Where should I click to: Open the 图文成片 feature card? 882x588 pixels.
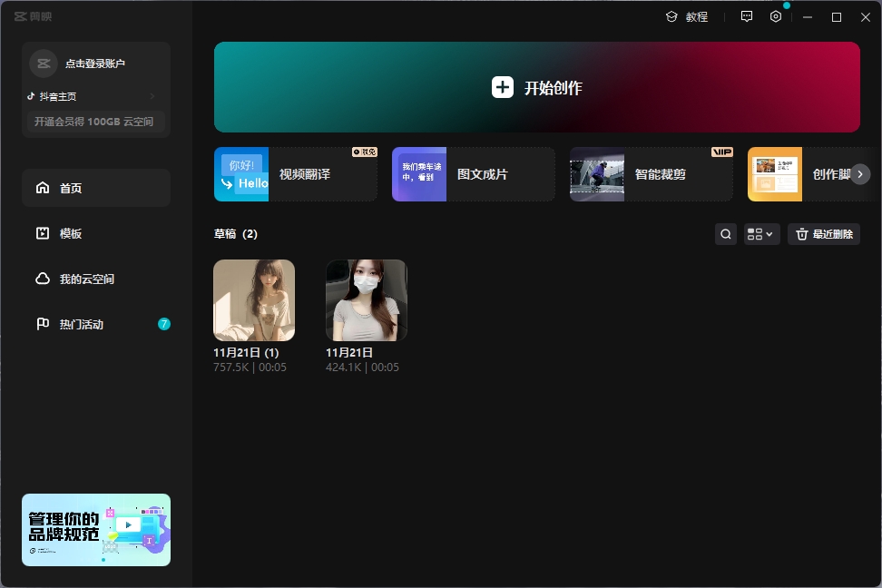click(473, 174)
